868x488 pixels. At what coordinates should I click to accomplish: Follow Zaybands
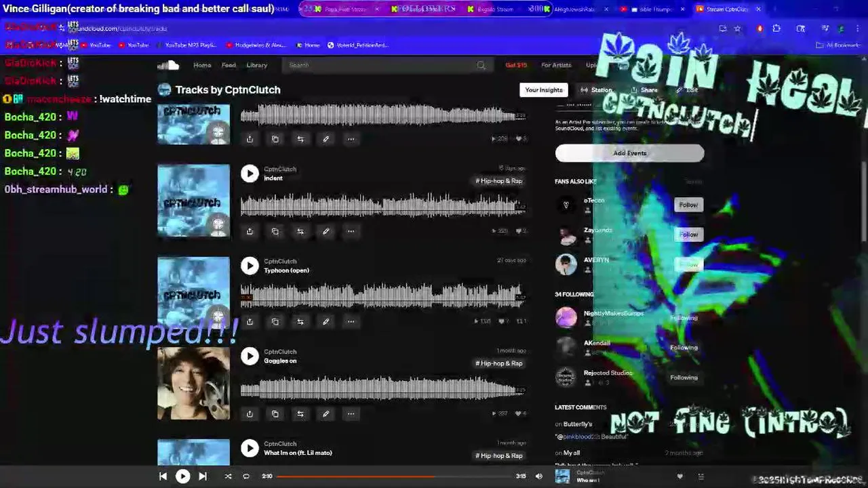coord(688,235)
